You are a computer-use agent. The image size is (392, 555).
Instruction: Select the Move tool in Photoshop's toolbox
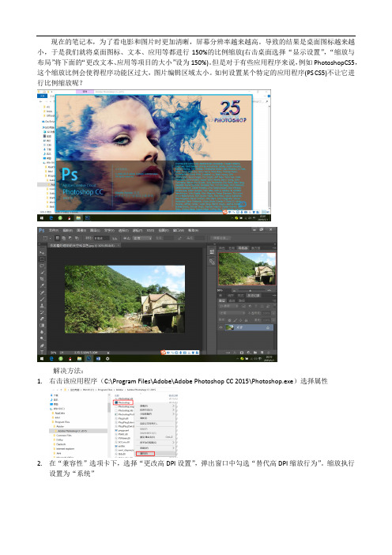(x=42, y=253)
